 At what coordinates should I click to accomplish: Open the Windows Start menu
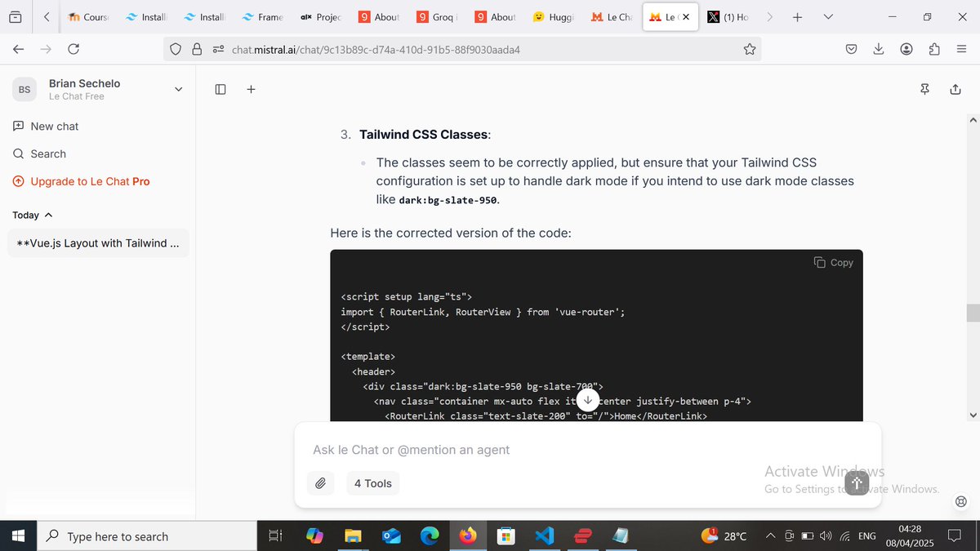(18, 536)
